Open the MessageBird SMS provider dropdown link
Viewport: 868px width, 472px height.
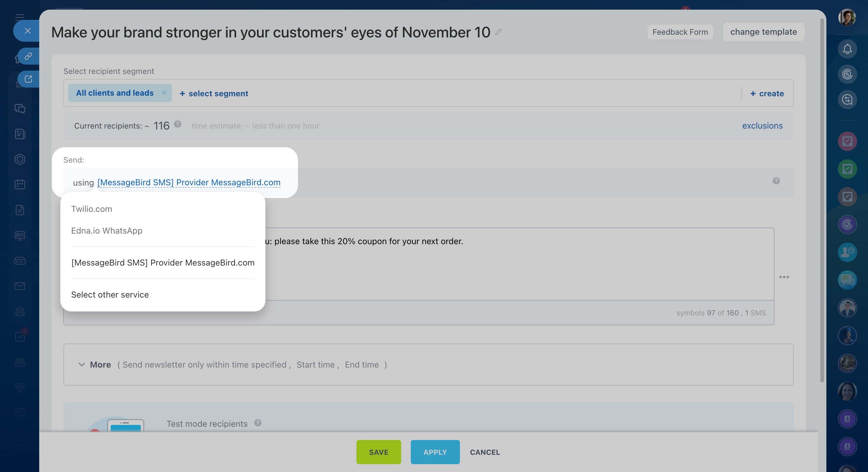[x=189, y=182]
